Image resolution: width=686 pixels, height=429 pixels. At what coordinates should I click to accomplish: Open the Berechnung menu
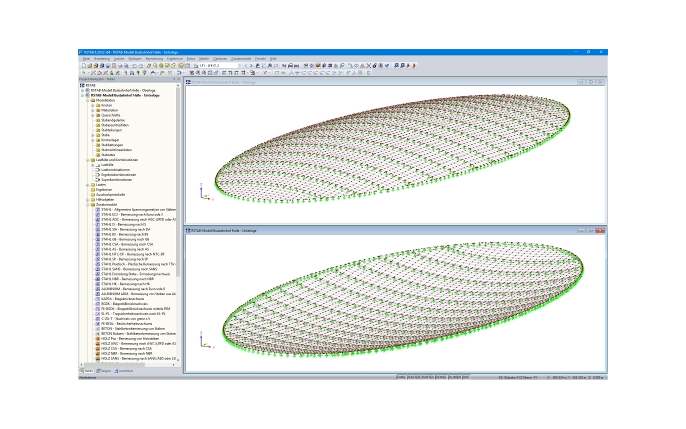pos(154,59)
